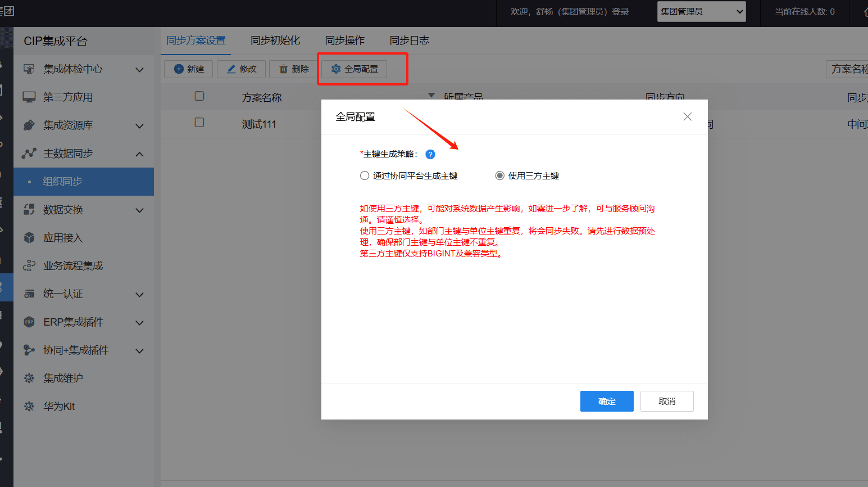Click the 当前在线人数 counter
The height and width of the screenshot is (487, 868).
click(805, 12)
